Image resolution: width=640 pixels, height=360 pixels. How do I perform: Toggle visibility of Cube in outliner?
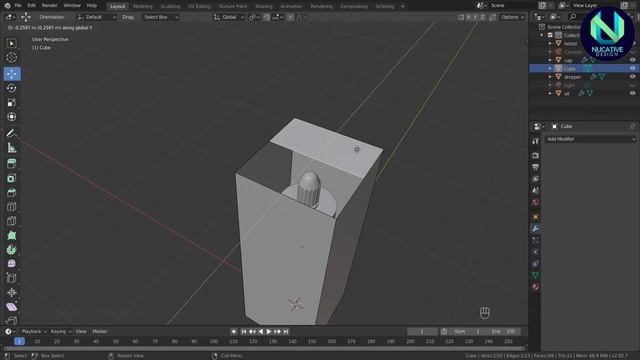click(x=632, y=69)
